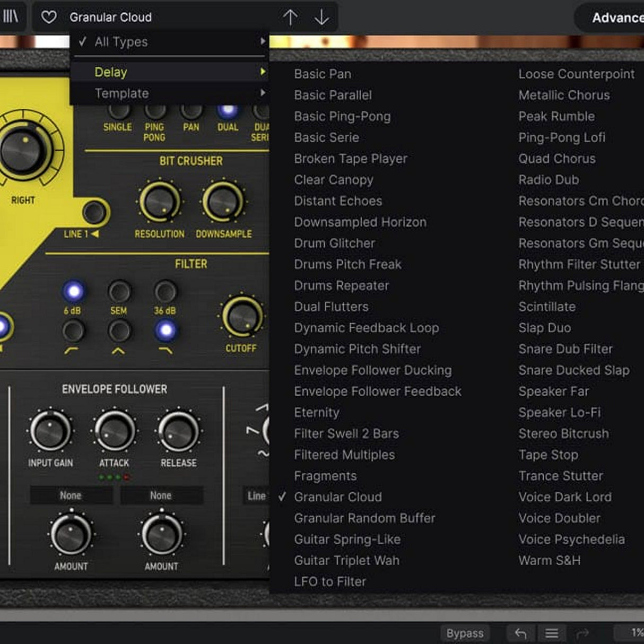Click the undo arrow in the bottom bar

tap(520, 633)
